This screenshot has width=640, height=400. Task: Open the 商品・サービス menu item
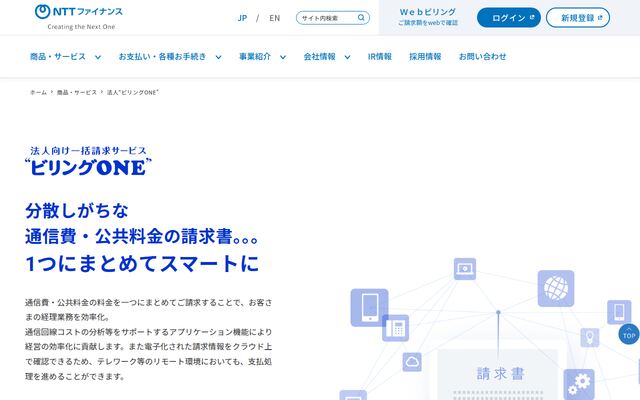click(58, 57)
